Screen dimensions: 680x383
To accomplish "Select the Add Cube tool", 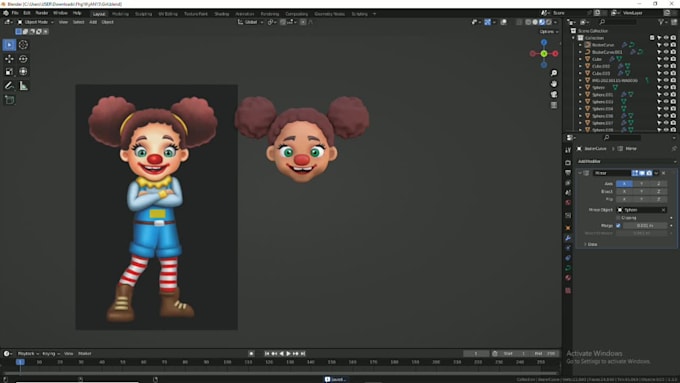I will click(9, 100).
